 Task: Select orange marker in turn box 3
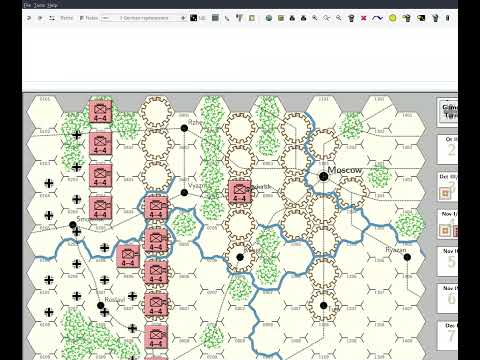tap(445, 194)
